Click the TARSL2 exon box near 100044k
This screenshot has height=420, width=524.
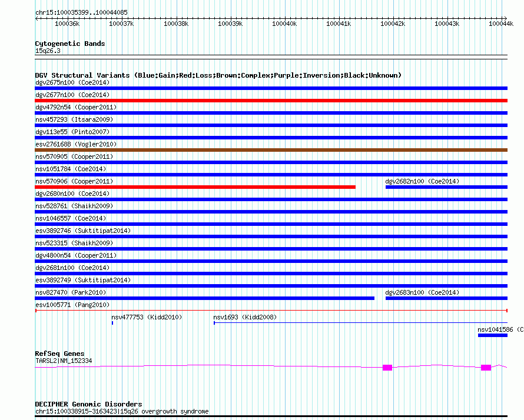(x=486, y=368)
